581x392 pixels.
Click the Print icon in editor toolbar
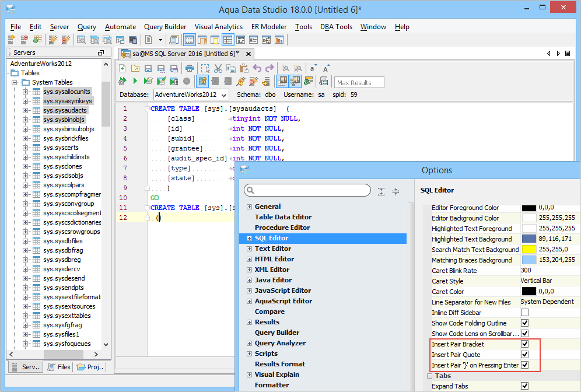pyautogui.click(x=188, y=68)
